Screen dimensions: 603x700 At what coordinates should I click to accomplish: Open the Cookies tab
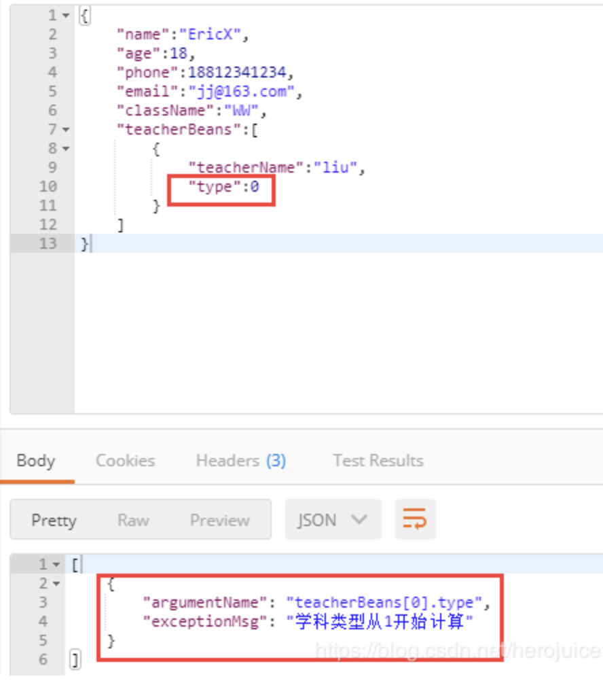click(126, 461)
